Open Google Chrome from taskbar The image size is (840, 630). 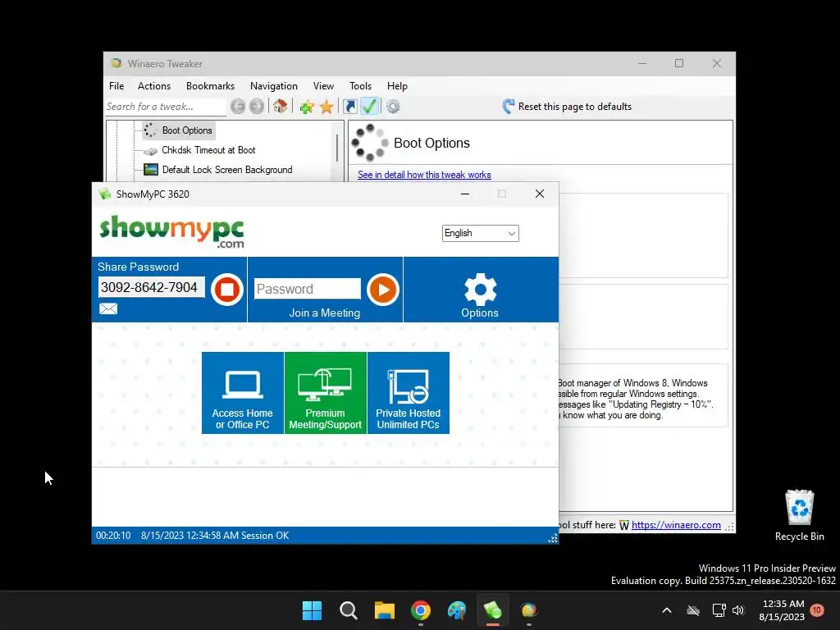click(421, 610)
